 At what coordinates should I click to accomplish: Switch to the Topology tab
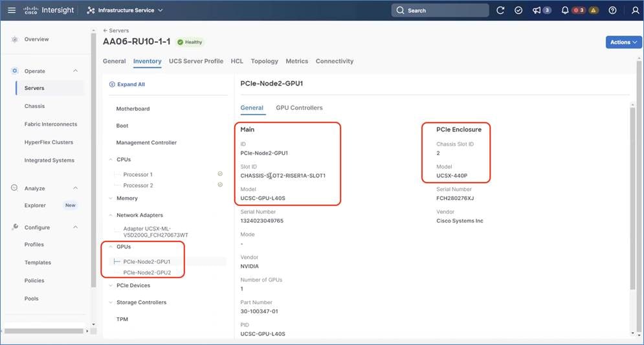tap(265, 61)
